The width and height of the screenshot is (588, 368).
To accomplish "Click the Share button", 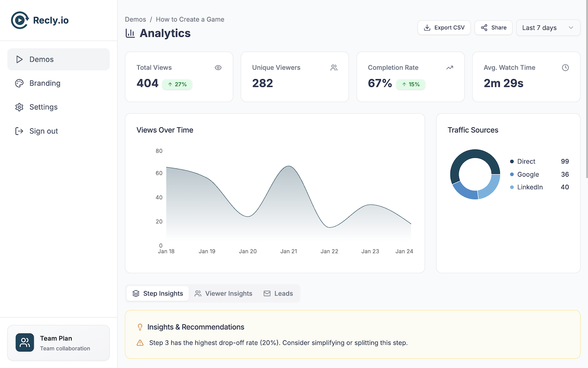I will coord(493,28).
